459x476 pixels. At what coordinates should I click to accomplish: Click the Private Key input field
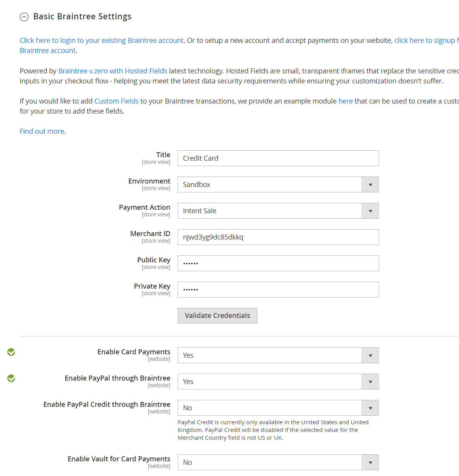[278, 290]
